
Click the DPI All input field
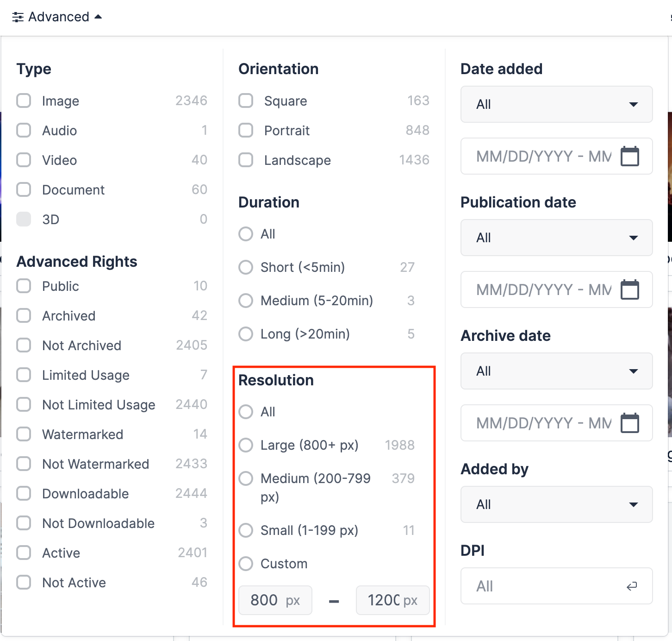[556, 586]
